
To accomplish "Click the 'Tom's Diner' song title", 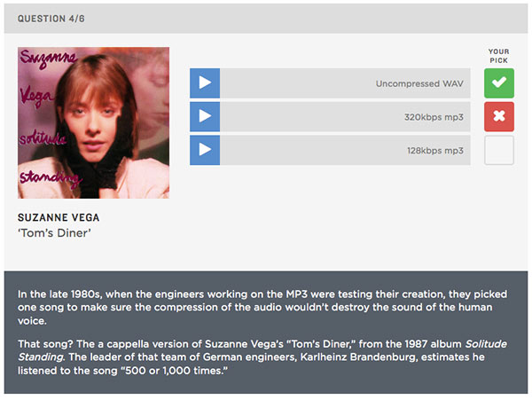I will pyautogui.click(x=54, y=233).
